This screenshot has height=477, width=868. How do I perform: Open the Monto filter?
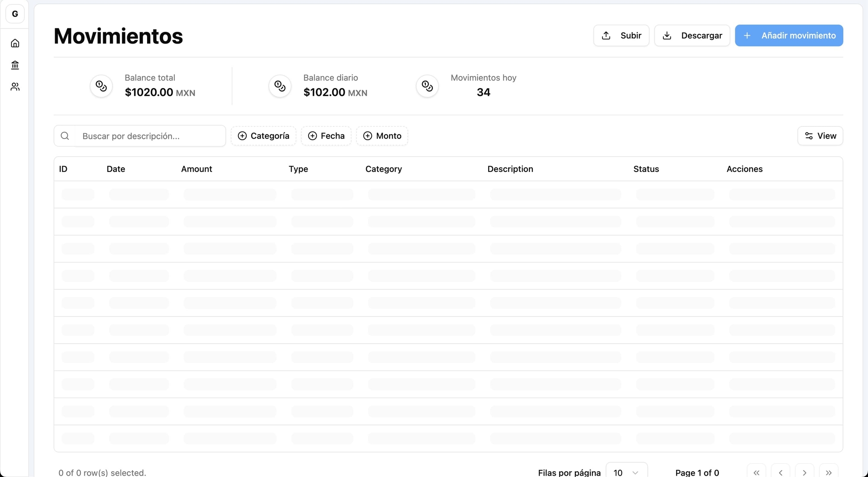(382, 136)
